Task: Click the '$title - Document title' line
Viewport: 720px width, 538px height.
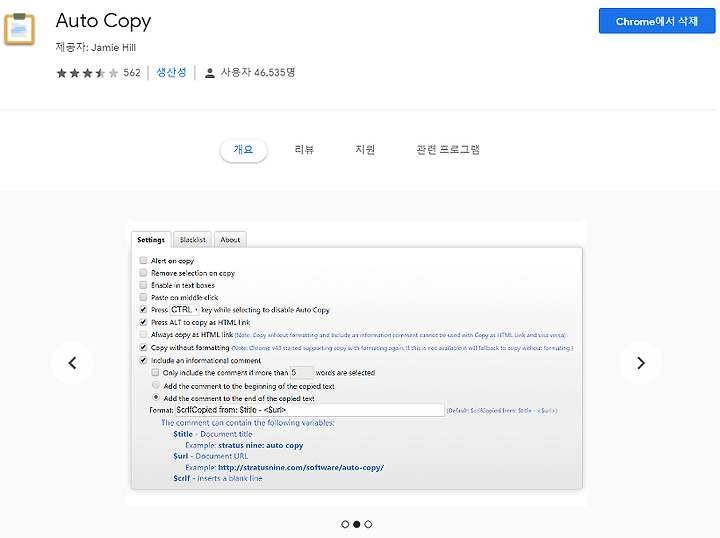Action: pyautogui.click(x=213, y=434)
